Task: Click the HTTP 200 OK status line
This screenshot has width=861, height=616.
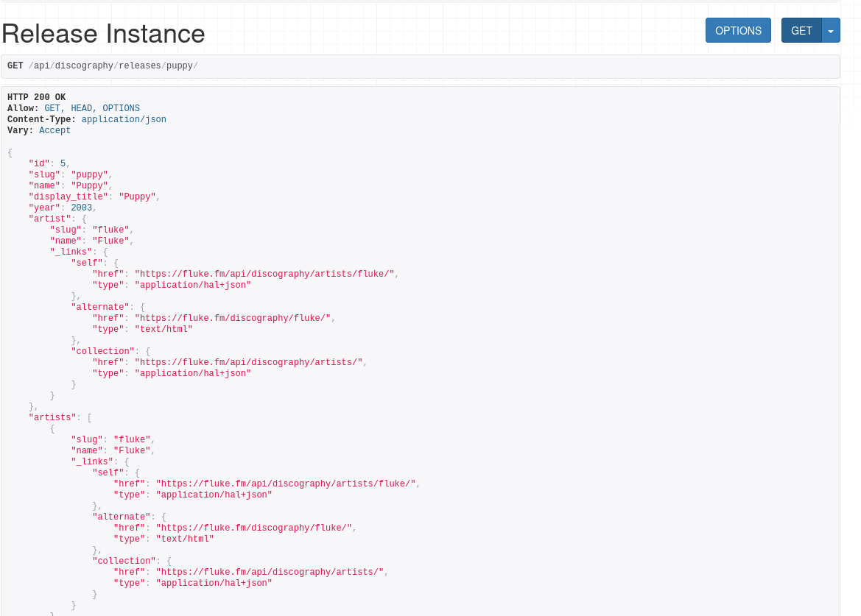Action: (36, 97)
